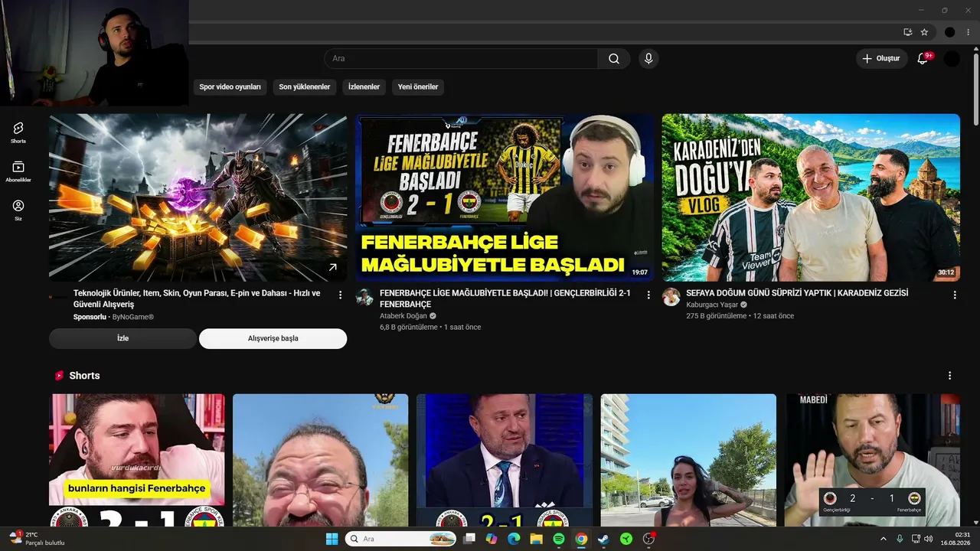
Task: Open the Short with man in suit
Action: pyautogui.click(x=505, y=460)
